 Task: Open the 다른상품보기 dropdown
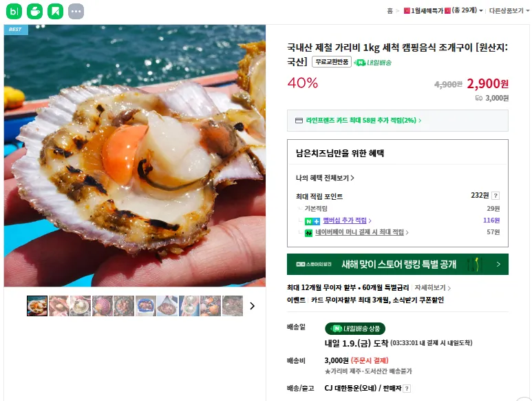pos(509,10)
